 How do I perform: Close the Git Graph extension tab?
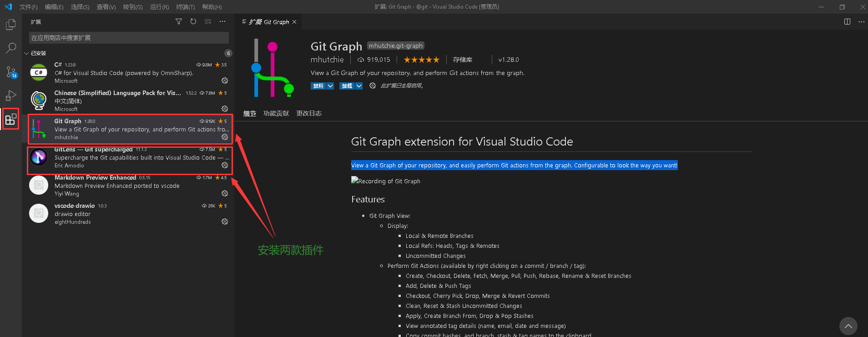(x=294, y=22)
